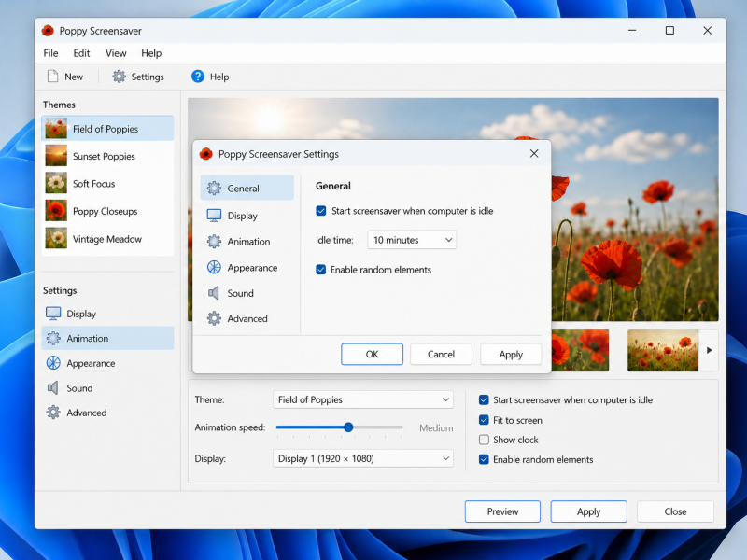Click OK in the Settings dialog
The width and height of the screenshot is (747, 560).
372,354
